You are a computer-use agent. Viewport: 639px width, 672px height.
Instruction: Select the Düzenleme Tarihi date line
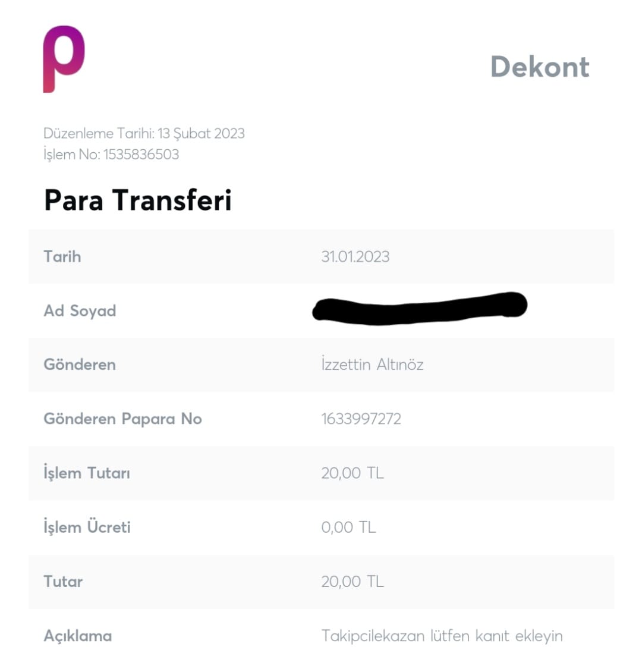[144, 133]
